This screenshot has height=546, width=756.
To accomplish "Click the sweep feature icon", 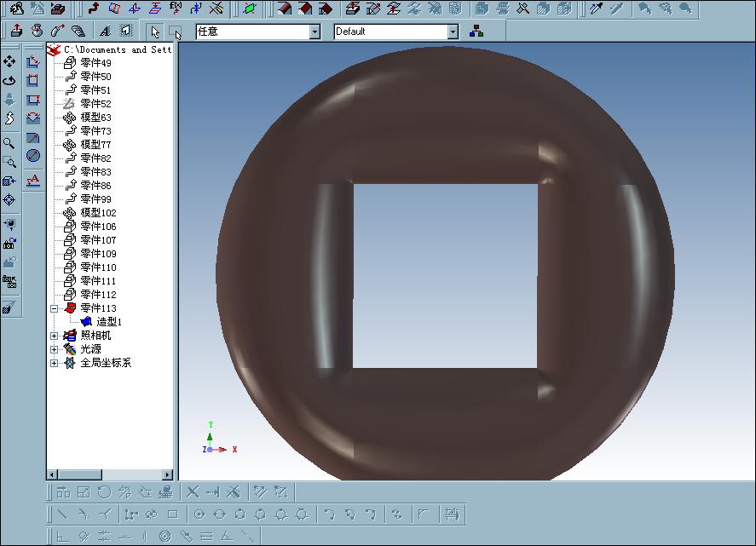I will 57,31.
